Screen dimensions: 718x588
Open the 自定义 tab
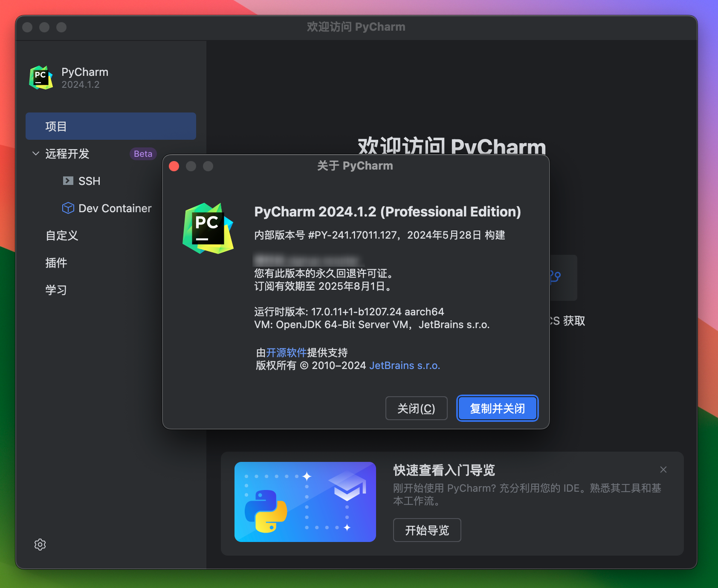62,235
